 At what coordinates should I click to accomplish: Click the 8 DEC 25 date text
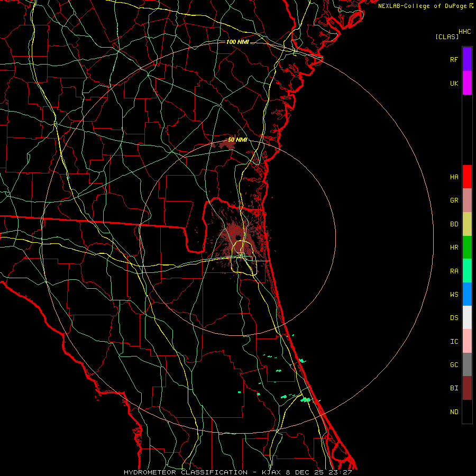(x=306, y=472)
